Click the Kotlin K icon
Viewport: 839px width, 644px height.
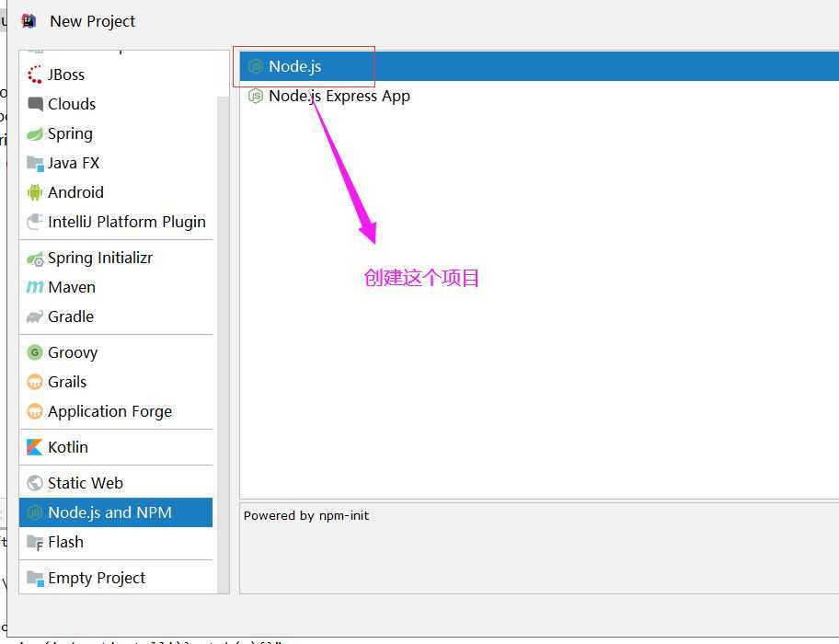tap(35, 447)
